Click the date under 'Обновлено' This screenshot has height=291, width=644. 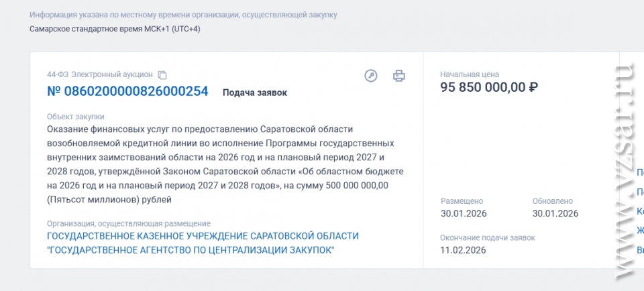[555, 214]
